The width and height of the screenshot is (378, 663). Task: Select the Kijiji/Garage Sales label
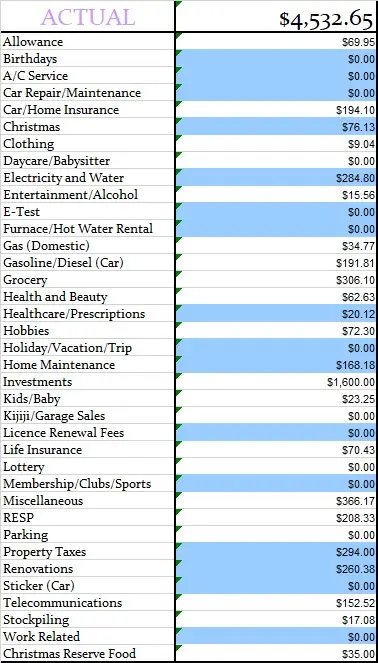coord(88,415)
